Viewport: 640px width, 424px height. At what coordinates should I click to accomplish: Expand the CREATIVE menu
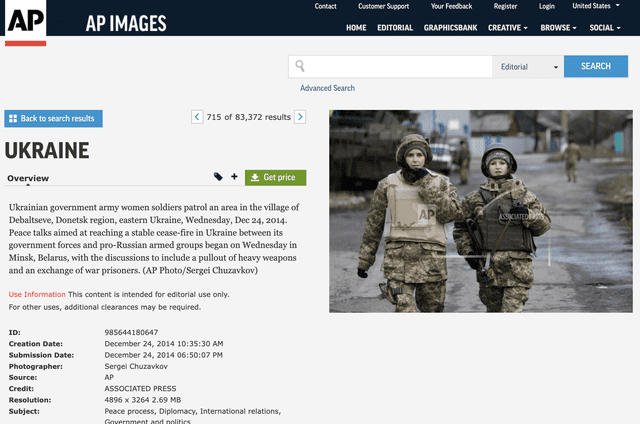[x=508, y=28]
